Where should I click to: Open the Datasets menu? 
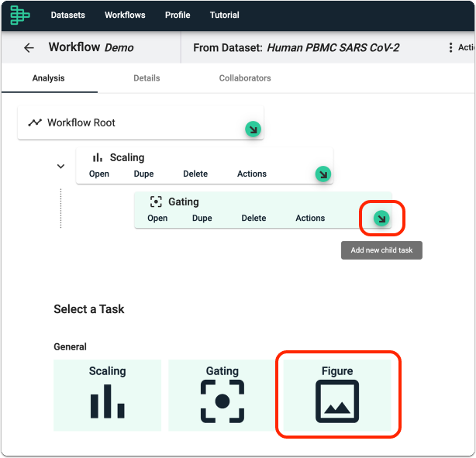tap(67, 15)
